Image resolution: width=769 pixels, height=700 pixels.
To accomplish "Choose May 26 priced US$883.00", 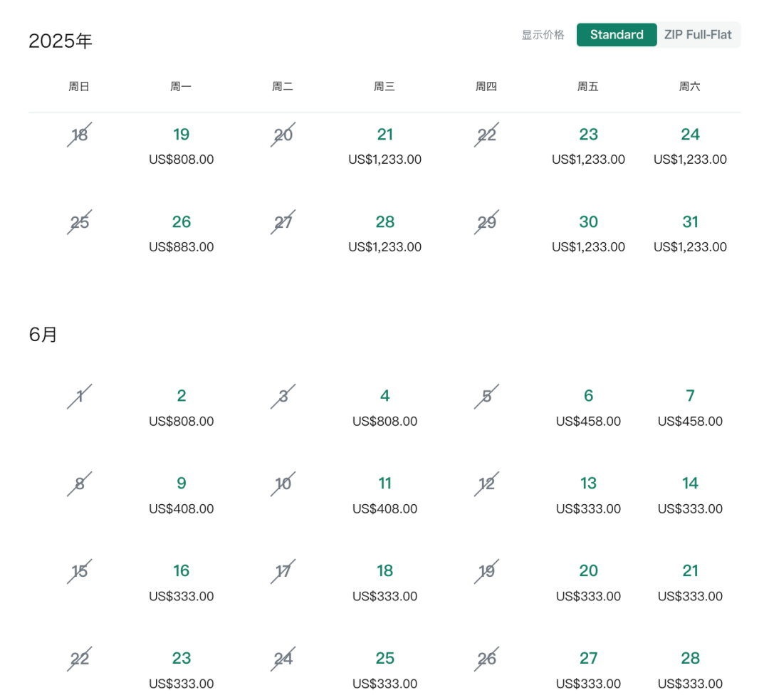I will (x=182, y=233).
